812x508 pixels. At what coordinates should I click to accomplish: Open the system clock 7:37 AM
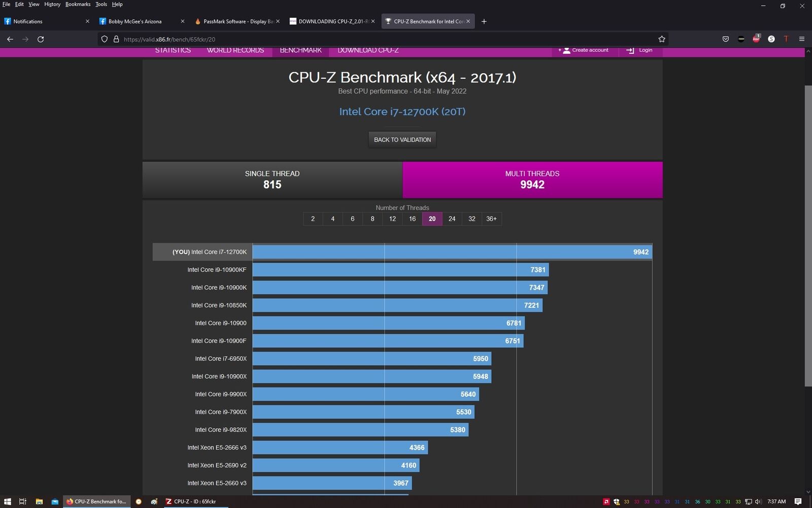tap(776, 501)
